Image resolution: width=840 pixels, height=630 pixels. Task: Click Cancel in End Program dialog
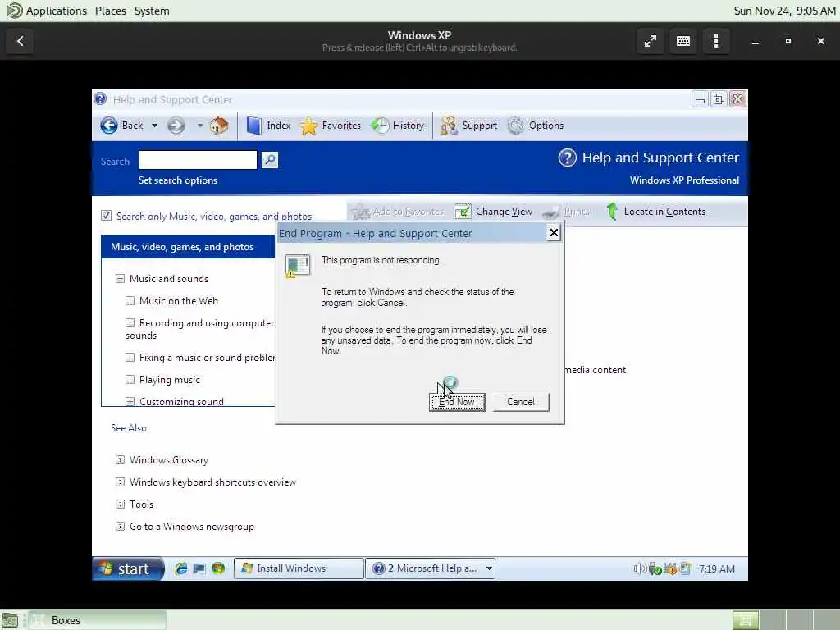(x=521, y=402)
